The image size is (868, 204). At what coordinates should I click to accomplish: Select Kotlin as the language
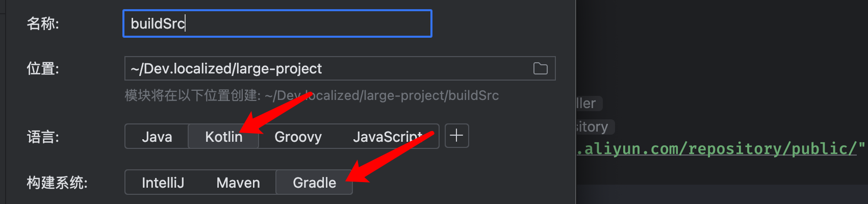click(223, 137)
